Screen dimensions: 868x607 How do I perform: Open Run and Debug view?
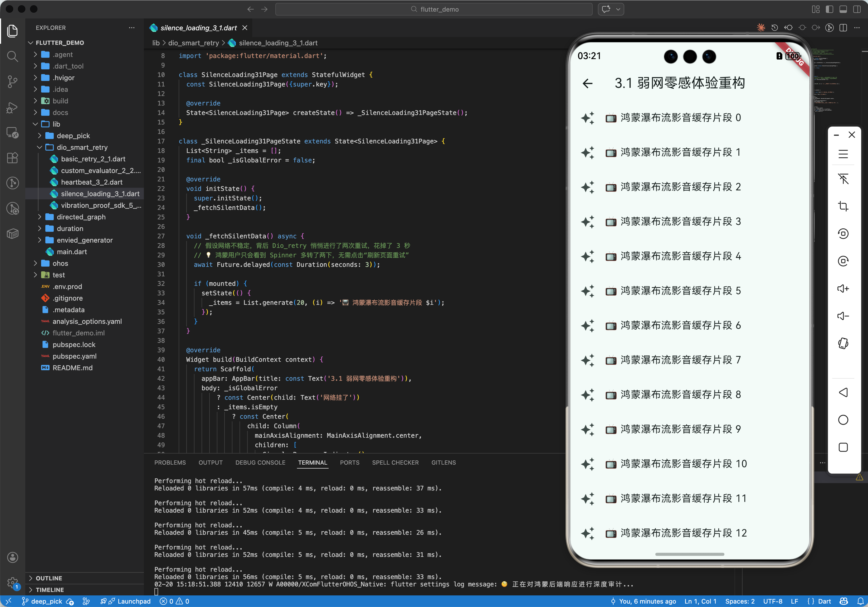[12, 108]
